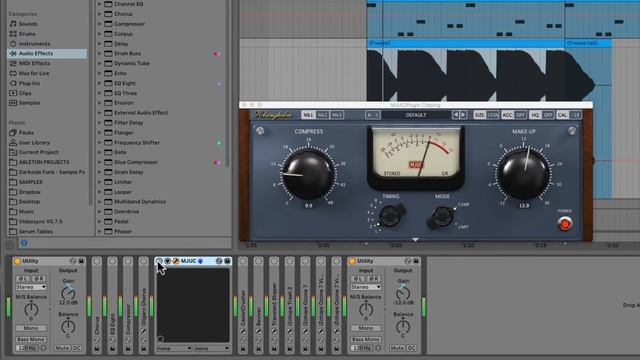Toggle the MJUC device activator in Live
This screenshot has width=640, height=360.
click(x=159, y=261)
